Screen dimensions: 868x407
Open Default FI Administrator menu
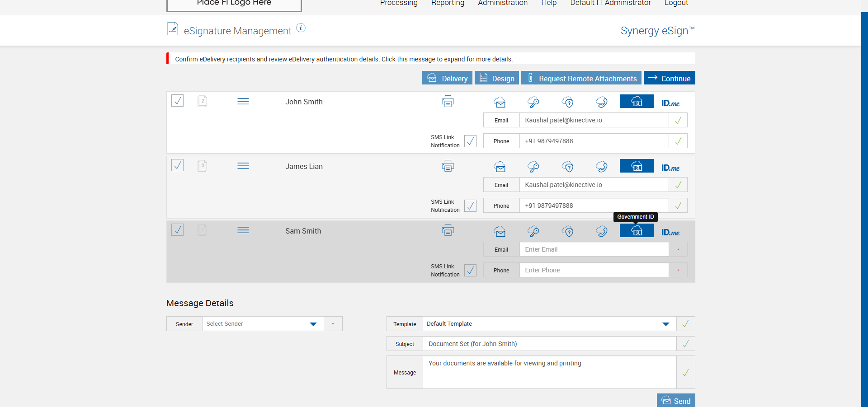click(x=610, y=3)
